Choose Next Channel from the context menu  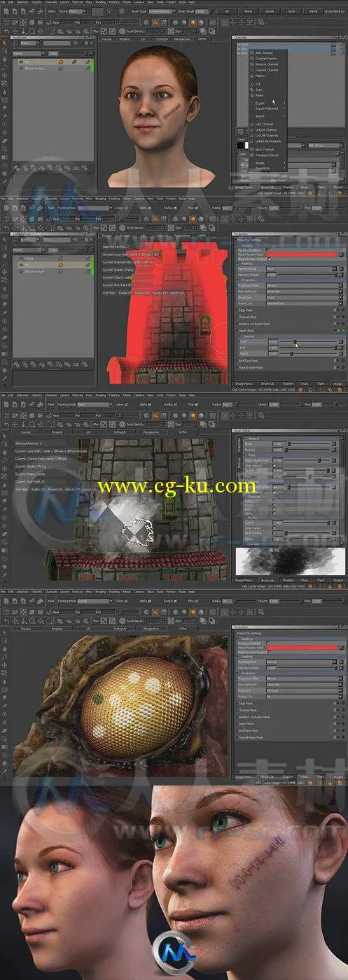265,150
